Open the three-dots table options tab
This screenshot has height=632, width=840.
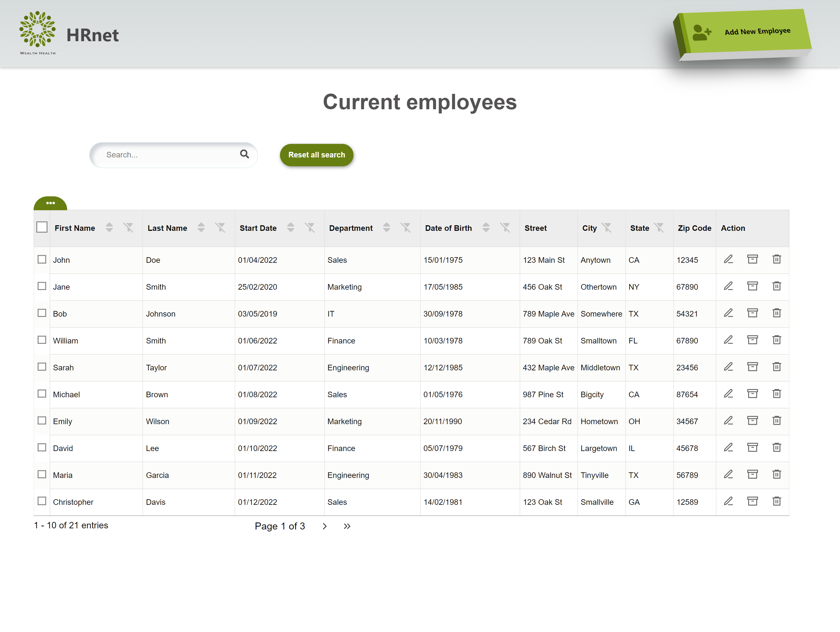[50, 203]
